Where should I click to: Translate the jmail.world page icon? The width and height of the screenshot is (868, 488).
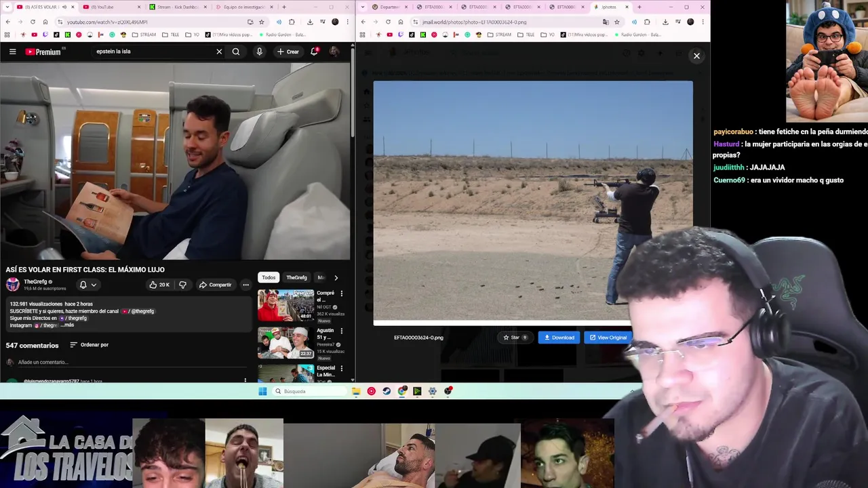click(x=606, y=22)
